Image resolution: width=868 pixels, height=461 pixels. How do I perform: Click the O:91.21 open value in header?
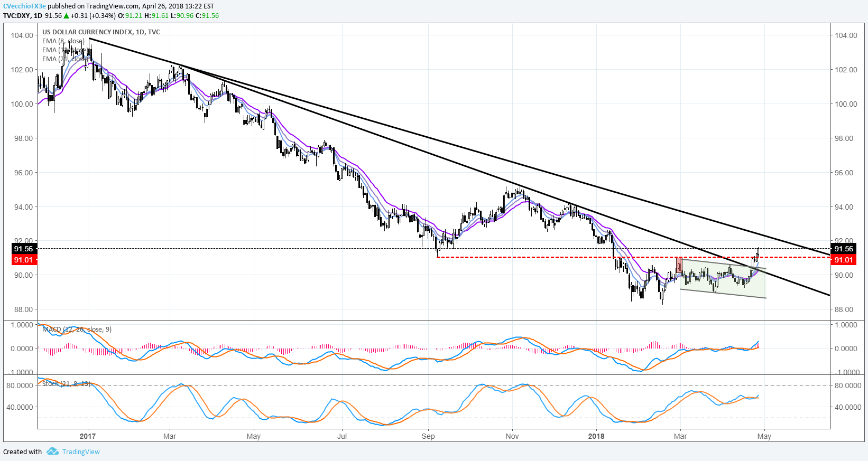[x=131, y=15]
